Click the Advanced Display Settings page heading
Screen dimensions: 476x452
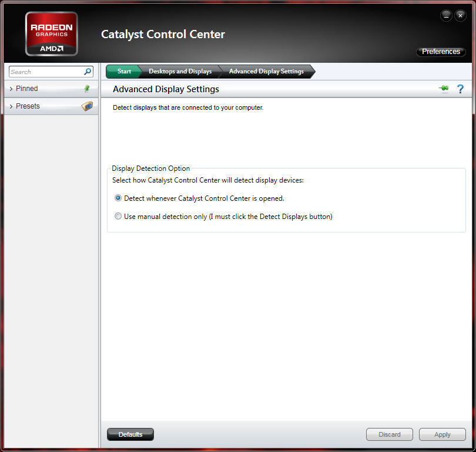pos(166,89)
